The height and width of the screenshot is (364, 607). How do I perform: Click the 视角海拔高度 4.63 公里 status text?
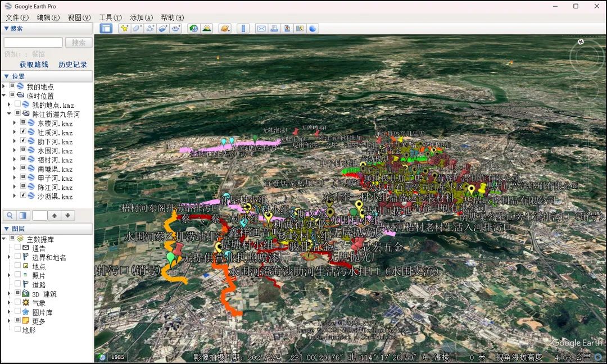click(x=543, y=357)
